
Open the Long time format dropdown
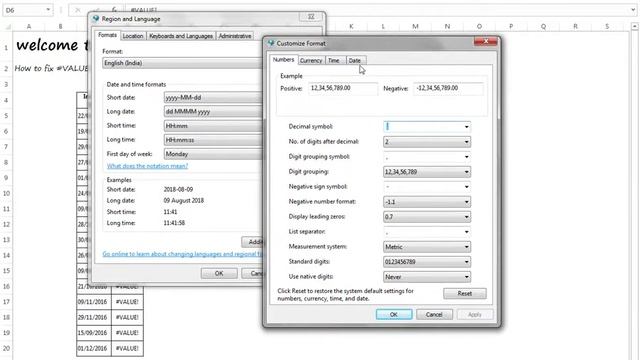point(213,140)
